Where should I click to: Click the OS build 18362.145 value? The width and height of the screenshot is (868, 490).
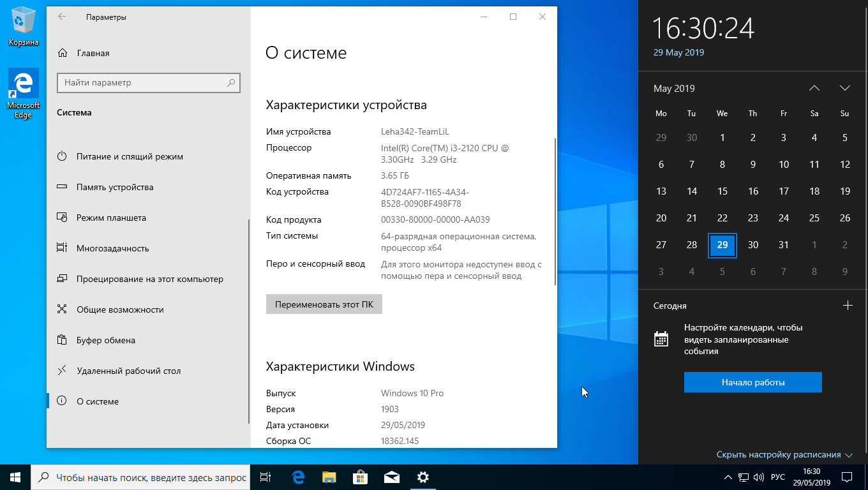(x=400, y=442)
